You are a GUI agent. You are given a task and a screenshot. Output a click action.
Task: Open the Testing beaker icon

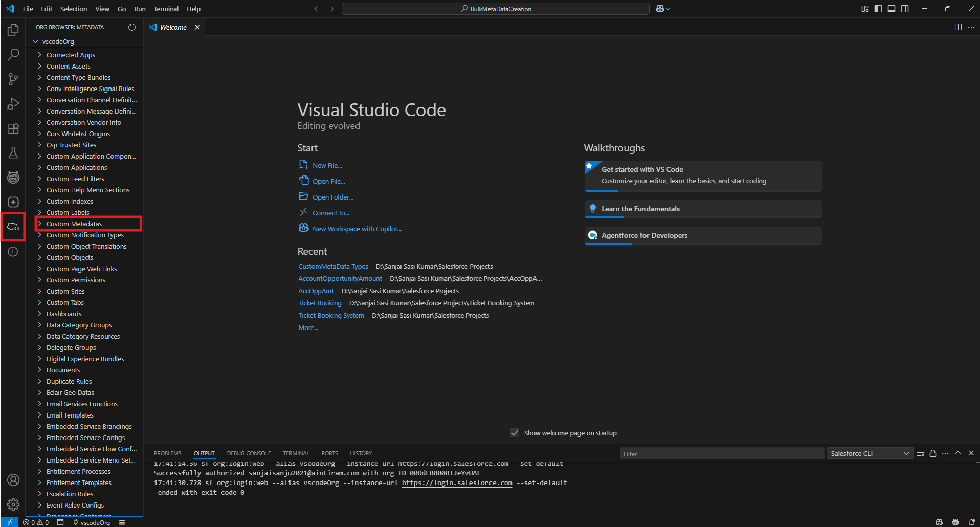[13, 153]
